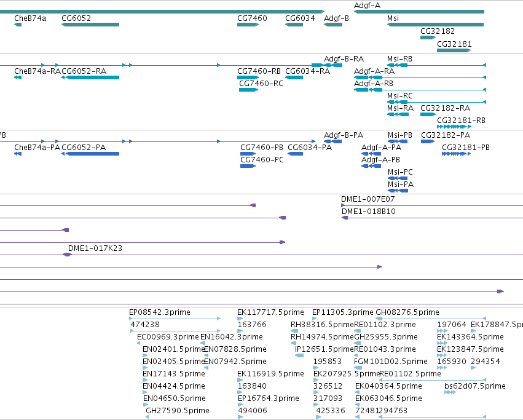Image resolution: width=523 pixels, height=420 pixels.
Task: Select the Msi gene label
Action: click(x=393, y=18)
